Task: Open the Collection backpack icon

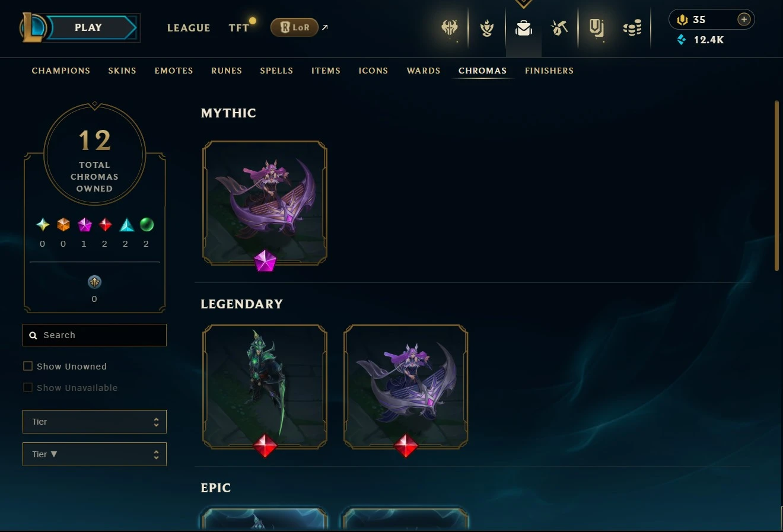Action: pos(523,28)
